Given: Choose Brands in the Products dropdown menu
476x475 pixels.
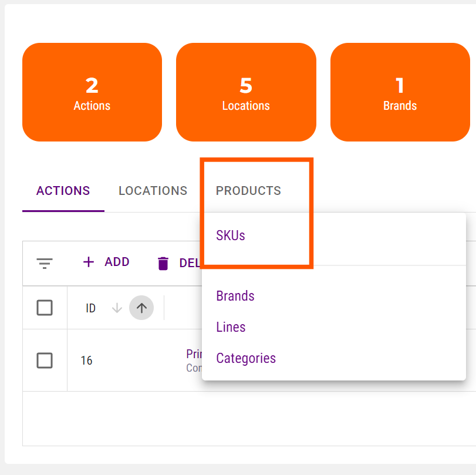Looking at the screenshot, I should coord(235,296).
